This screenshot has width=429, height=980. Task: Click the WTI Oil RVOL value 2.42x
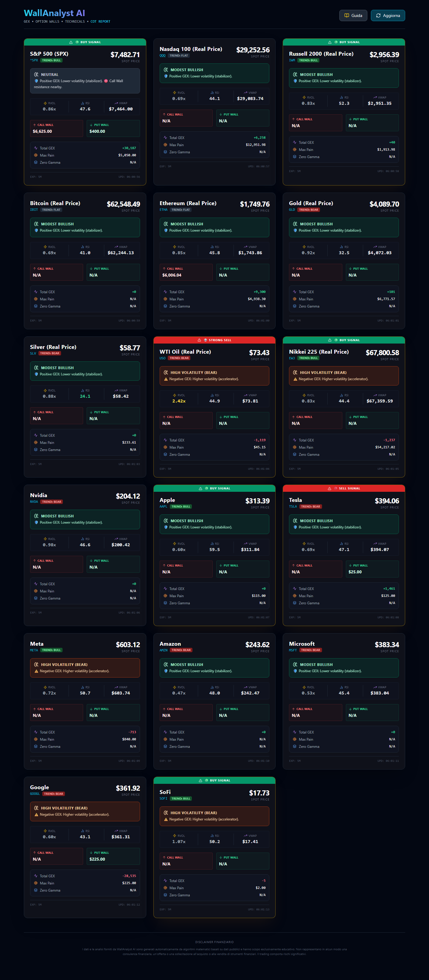(179, 401)
